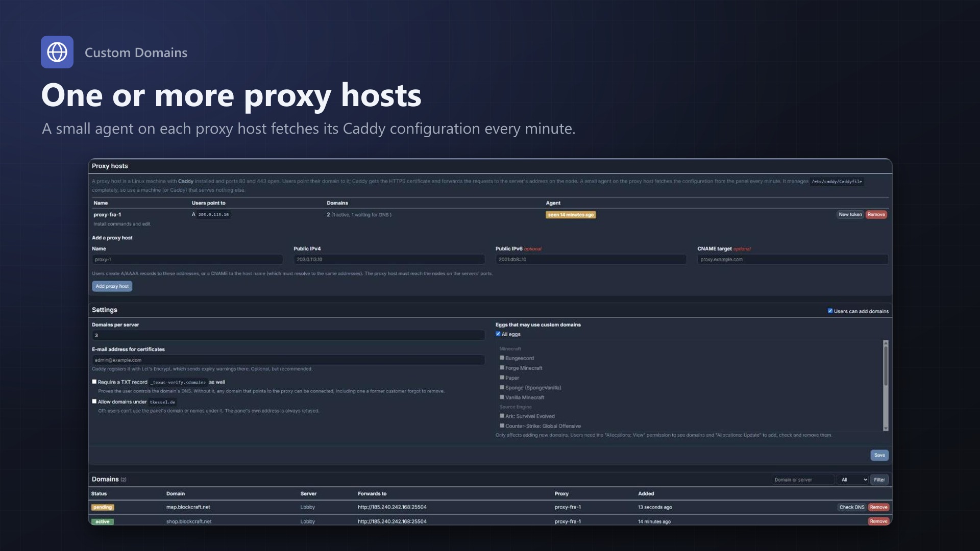Check the Forge Minecraft egg checkbox
Image resolution: width=980 pixels, height=551 pixels.
point(502,367)
